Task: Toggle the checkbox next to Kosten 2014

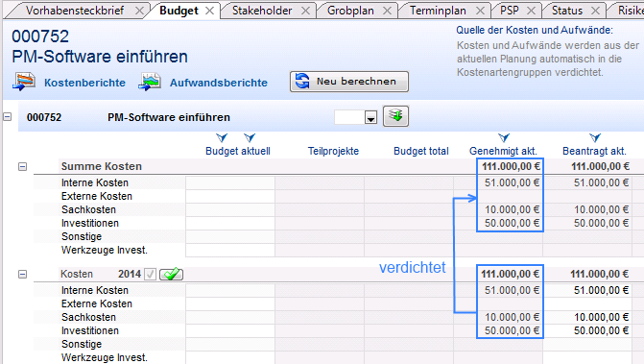Action: (x=151, y=274)
